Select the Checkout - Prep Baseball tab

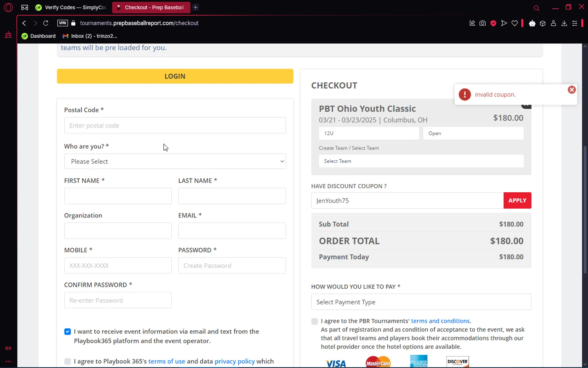[151, 7]
